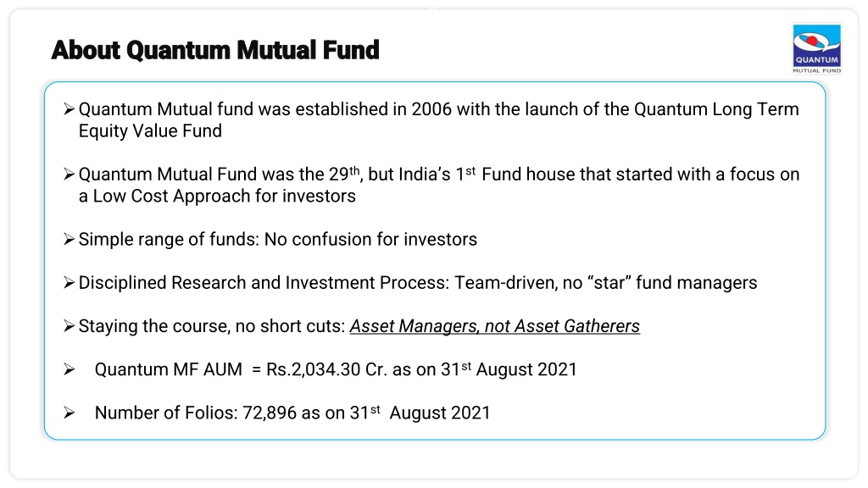Click the text 'Rs.2,034.30 Cr.'

(x=326, y=369)
